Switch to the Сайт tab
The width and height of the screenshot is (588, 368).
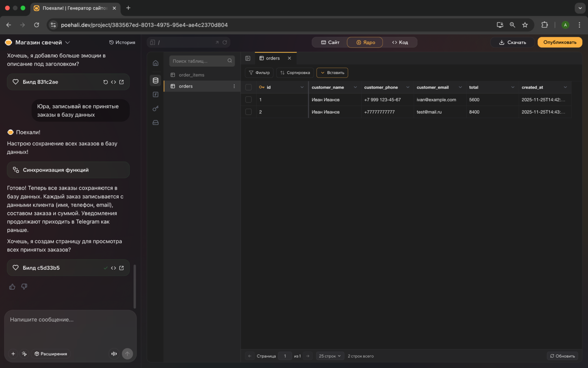pos(330,42)
